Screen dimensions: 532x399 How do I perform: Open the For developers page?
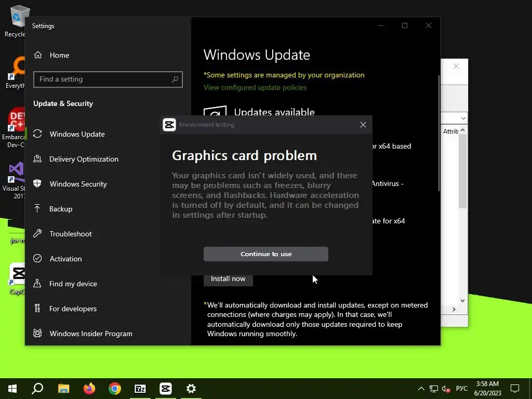coord(73,309)
